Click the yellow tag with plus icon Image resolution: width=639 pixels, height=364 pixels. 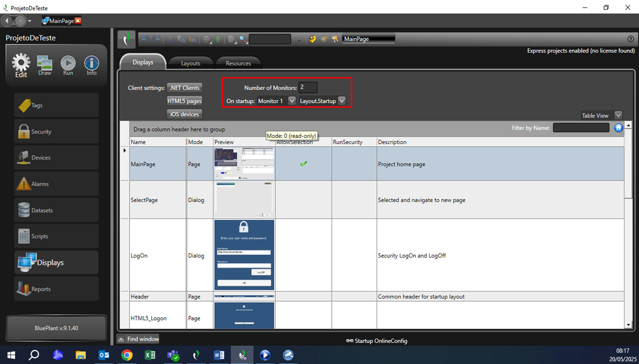point(313,39)
